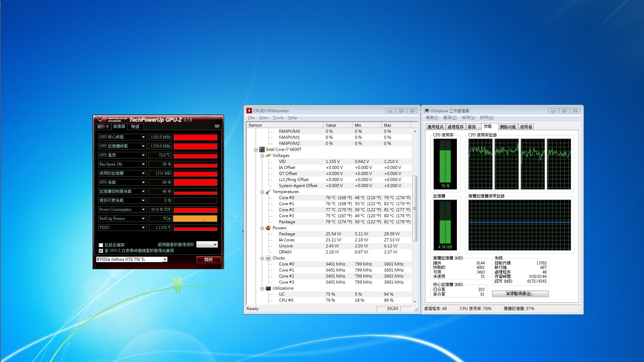Viewport: 644px width, 362px height.
Task: Click HWMonitor scrollbar up arrow
Action: [x=415, y=131]
